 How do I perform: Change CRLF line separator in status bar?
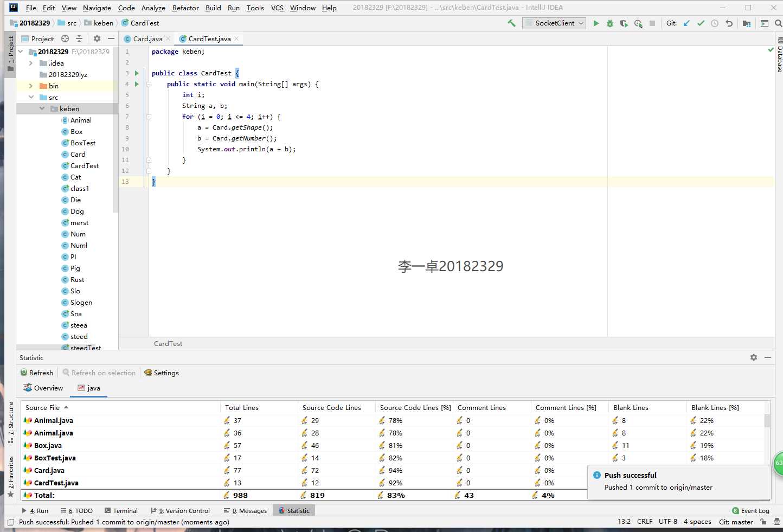point(644,522)
